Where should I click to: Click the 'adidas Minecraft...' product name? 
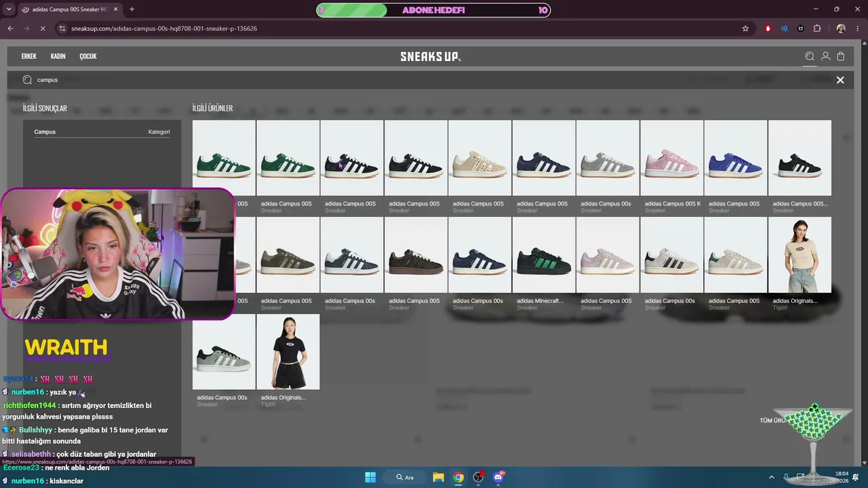540,300
